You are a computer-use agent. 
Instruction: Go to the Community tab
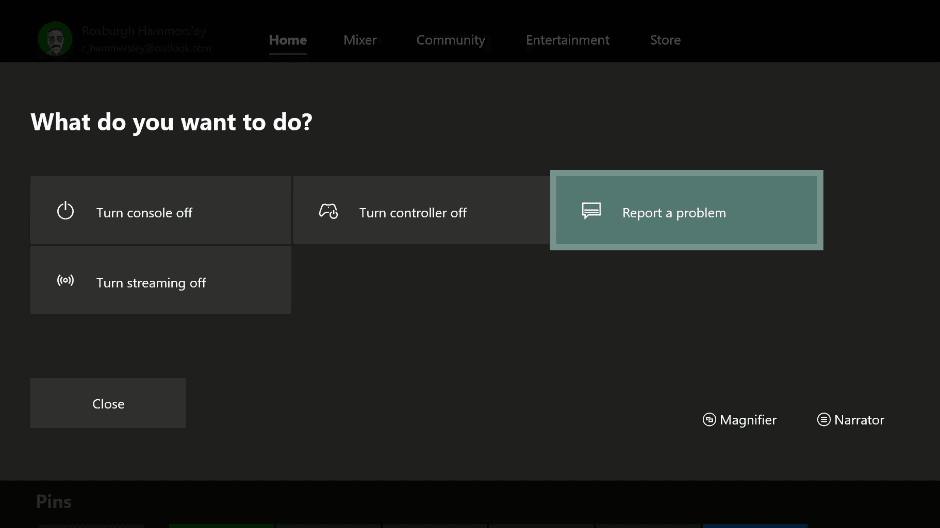point(450,40)
